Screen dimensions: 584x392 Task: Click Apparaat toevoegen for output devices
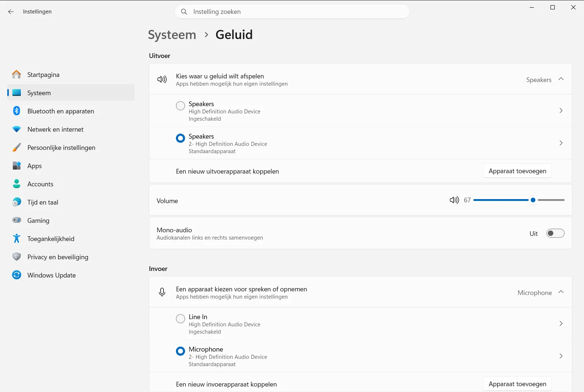coord(517,171)
